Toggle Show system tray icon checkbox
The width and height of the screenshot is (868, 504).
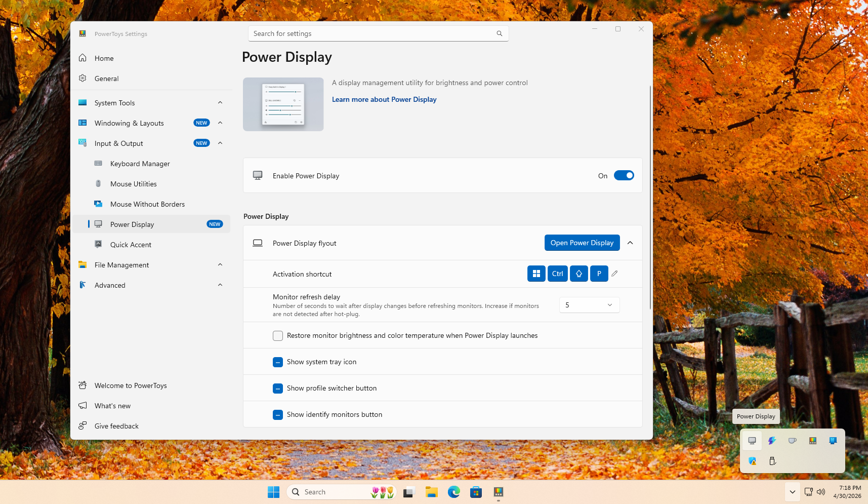click(278, 362)
